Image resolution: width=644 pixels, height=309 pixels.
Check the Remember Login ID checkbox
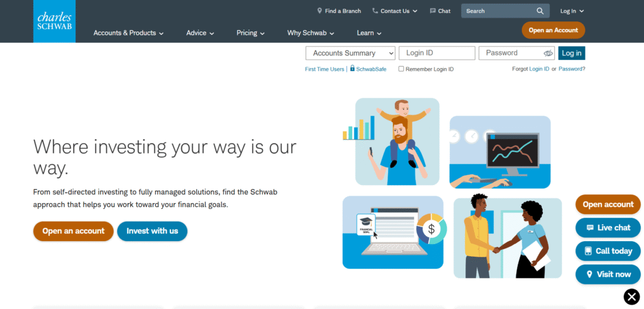click(401, 69)
